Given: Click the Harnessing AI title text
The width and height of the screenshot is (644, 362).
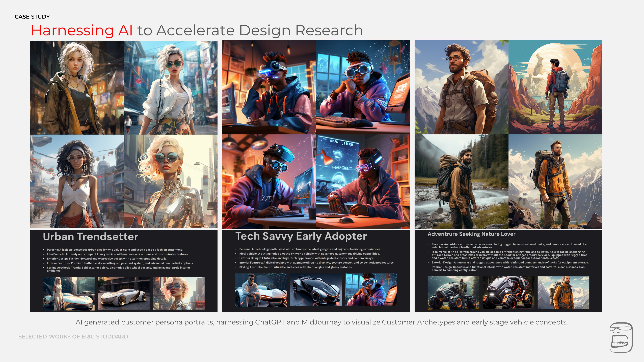Looking at the screenshot, I should [82, 31].
